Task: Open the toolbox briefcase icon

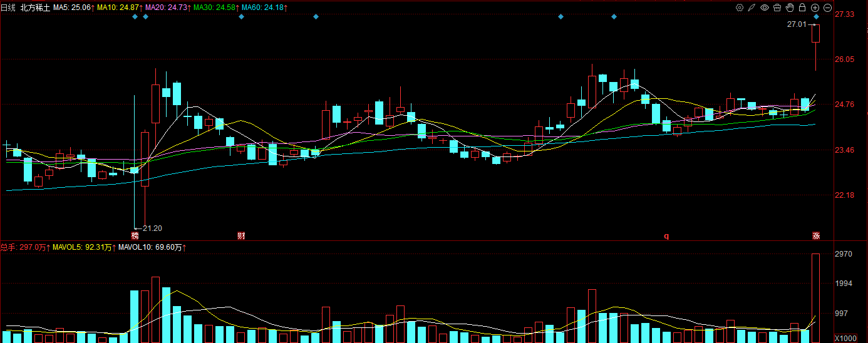Action: (x=777, y=8)
